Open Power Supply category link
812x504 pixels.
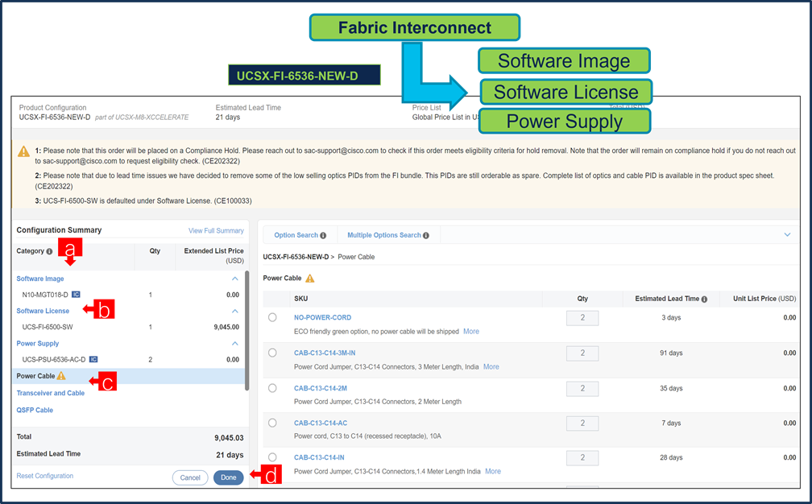(37, 344)
